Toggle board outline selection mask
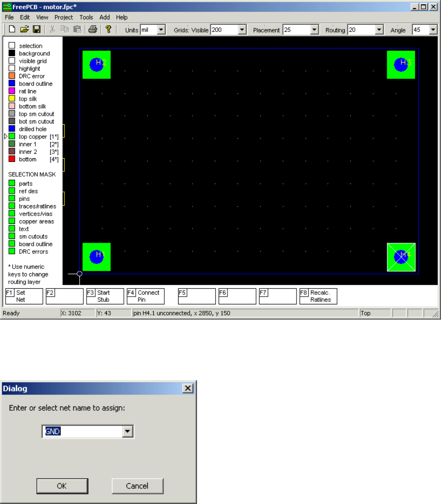This screenshot has height=504, width=441. coord(12,244)
